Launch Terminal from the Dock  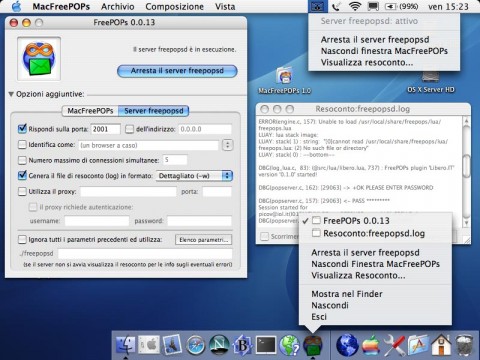click(265, 345)
